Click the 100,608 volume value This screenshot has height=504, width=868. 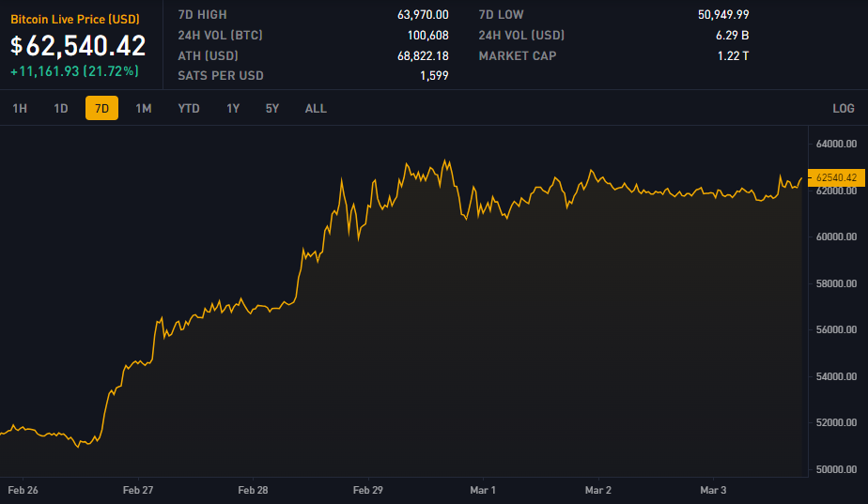click(x=428, y=36)
